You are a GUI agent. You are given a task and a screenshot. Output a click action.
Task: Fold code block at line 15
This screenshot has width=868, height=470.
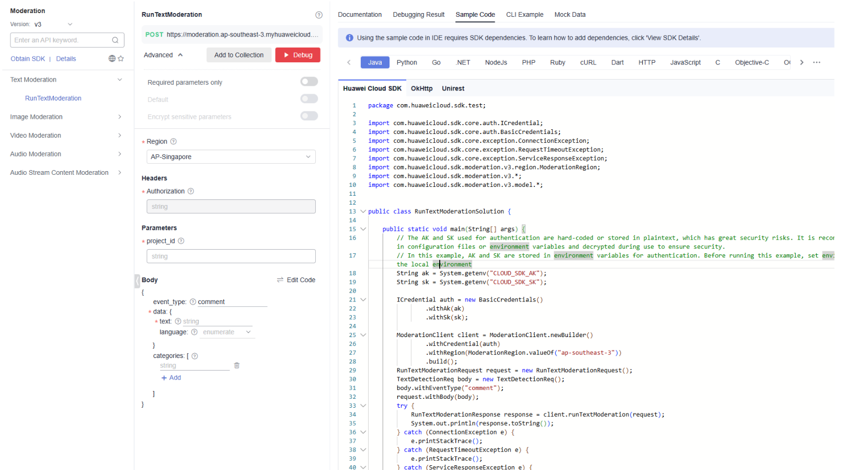(x=363, y=229)
